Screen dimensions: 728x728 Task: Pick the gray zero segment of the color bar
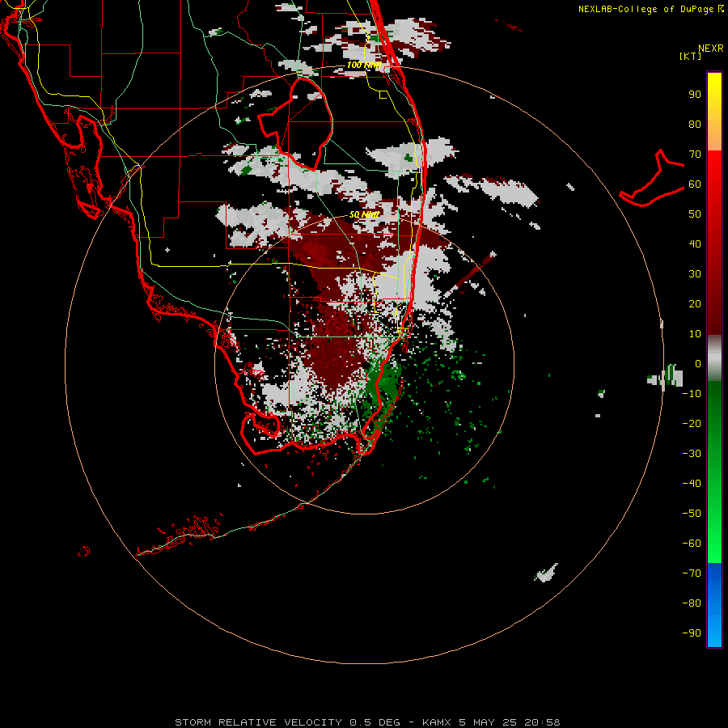(714, 358)
